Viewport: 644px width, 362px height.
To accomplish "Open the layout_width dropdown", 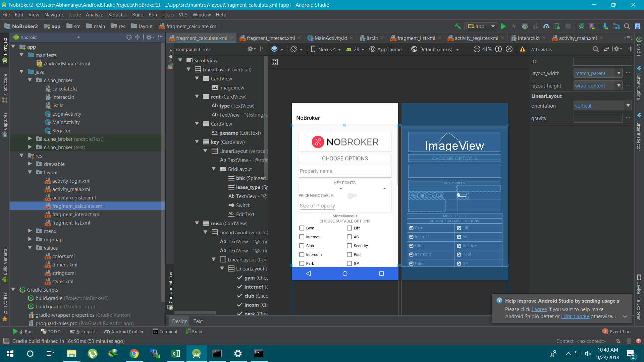I will pyautogui.click(x=619, y=73).
